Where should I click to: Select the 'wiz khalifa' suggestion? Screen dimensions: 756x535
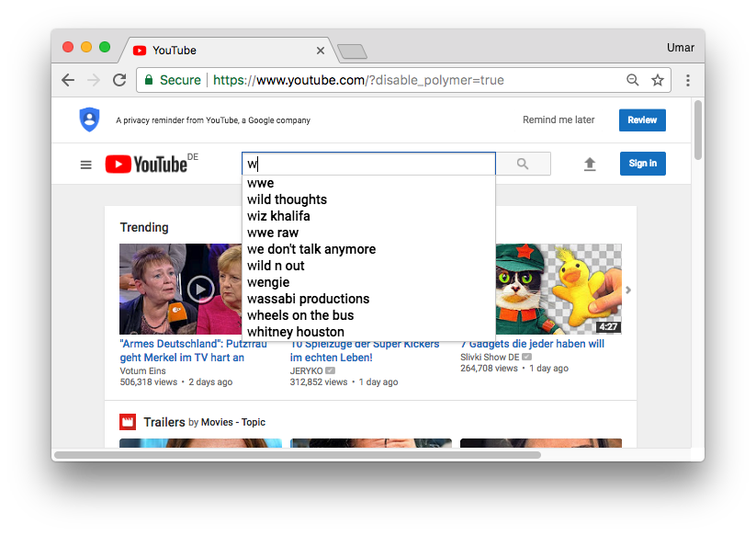(368, 216)
